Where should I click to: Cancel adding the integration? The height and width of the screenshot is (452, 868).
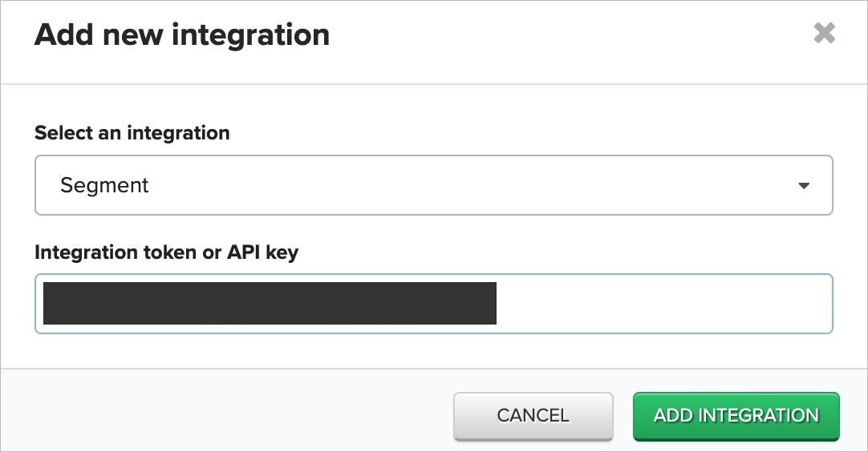[533, 416]
